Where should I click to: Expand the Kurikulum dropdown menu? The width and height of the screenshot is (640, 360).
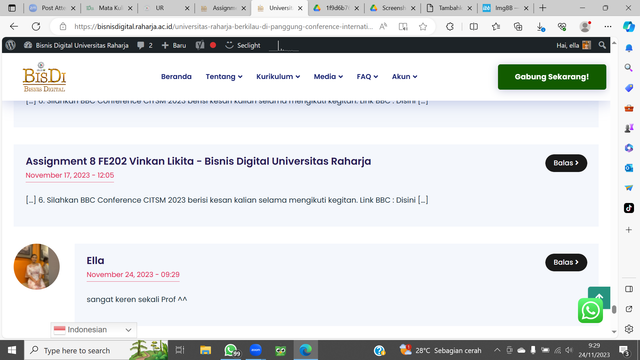[x=278, y=77]
